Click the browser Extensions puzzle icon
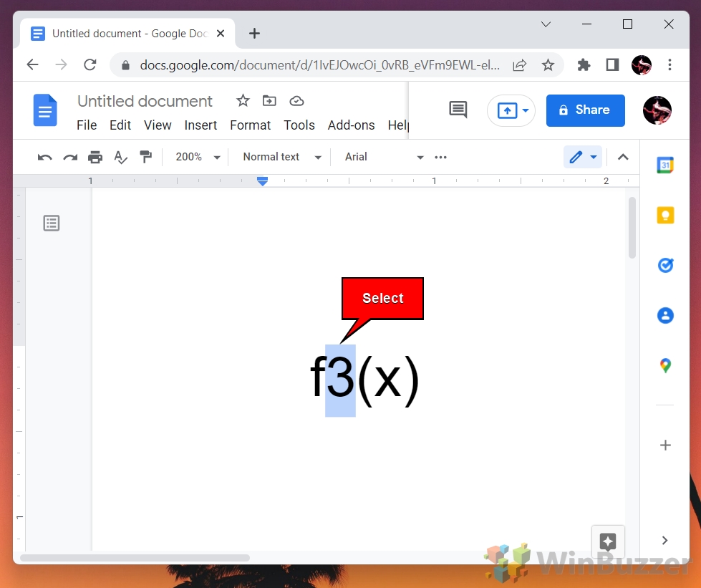Screen dimensions: 701x588 point(584,65)
